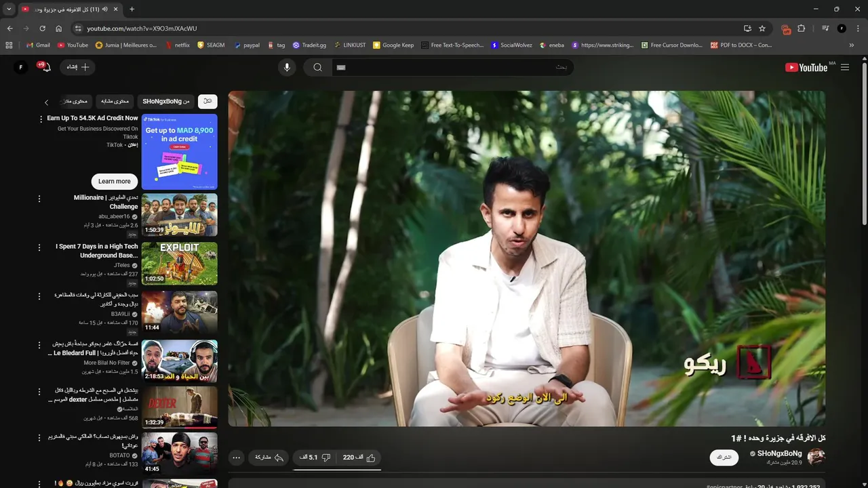Open options for Millionaire Challenge video
This screenshot has height=488, width=868.
[x=39, y=199]
